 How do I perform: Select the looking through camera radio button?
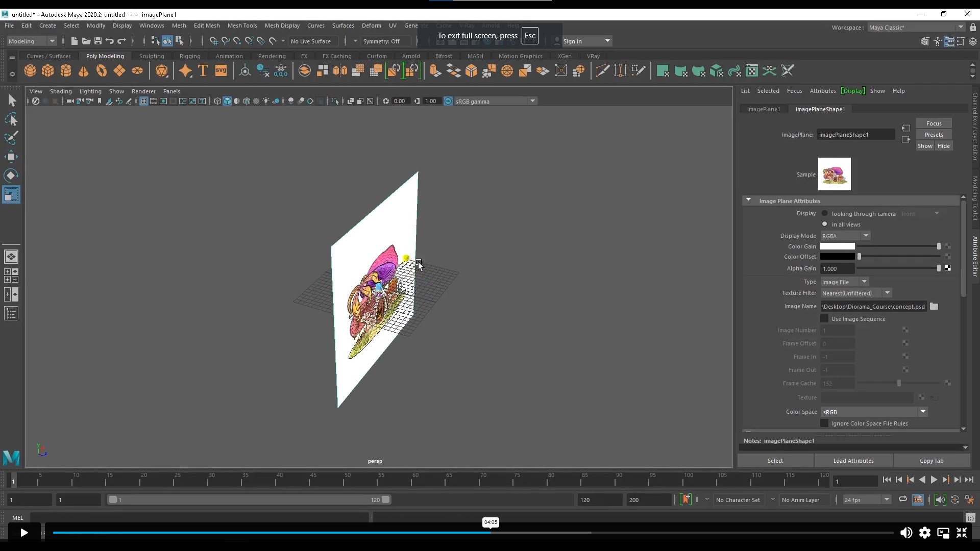pyautogui.click(x=826, y=214)
